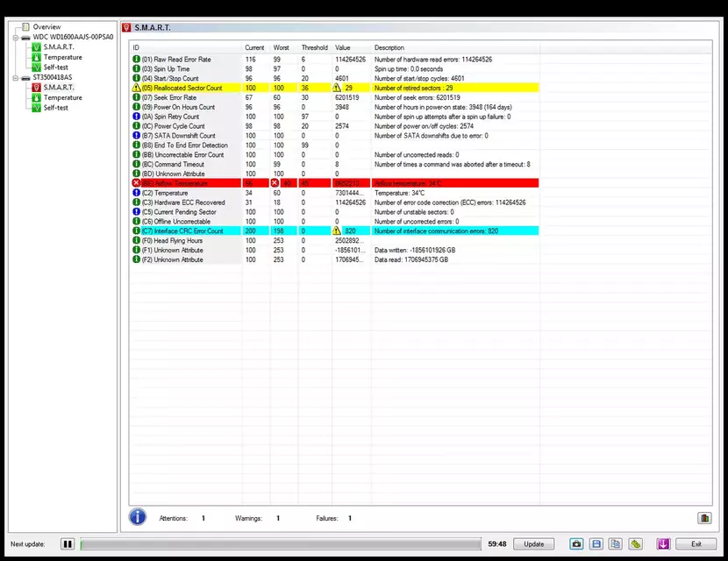Screen dimensions: 728x561
Task: Select the Raw Read Error Rate row
Action: 335,60
